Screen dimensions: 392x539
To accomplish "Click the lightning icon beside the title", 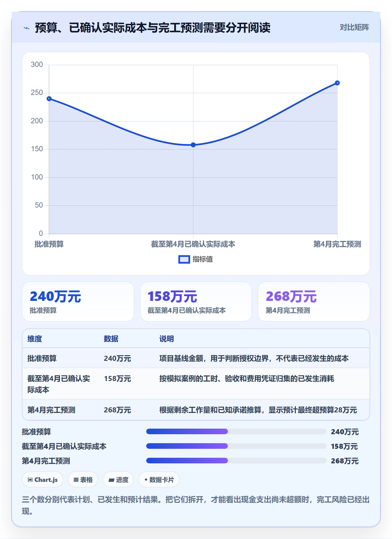I will [x=27, y=28].
